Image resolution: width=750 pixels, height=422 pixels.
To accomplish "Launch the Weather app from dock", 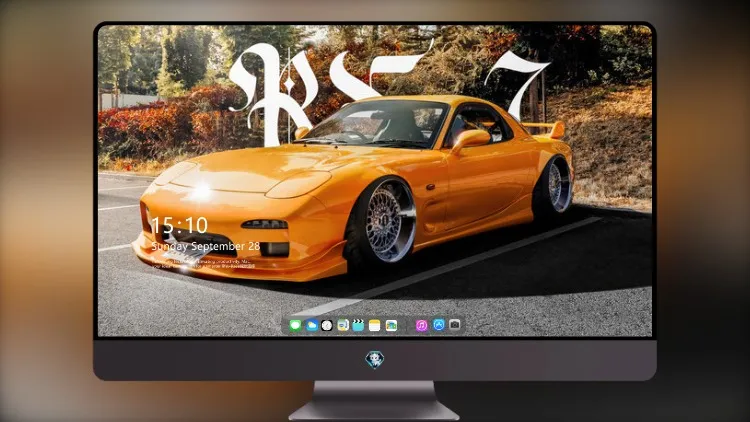I will point(311,325).
